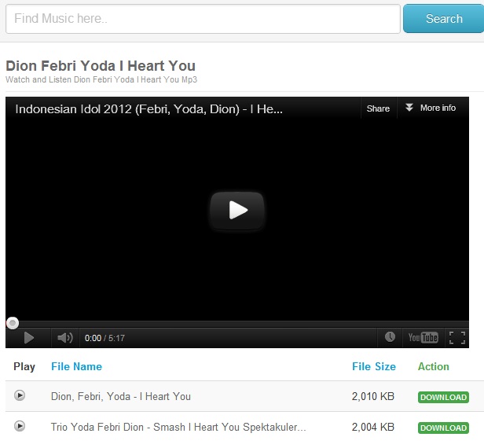Click the Watch and Listen subtitle text
The width and height of the screenshot is (484, 448).
[101, 79]
